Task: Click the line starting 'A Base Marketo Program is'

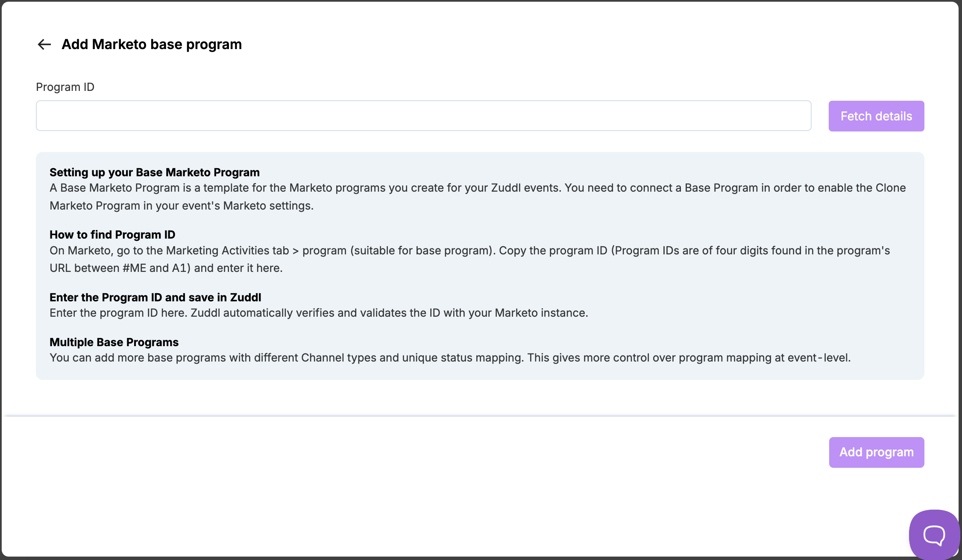Action: [x=478, y=188]
